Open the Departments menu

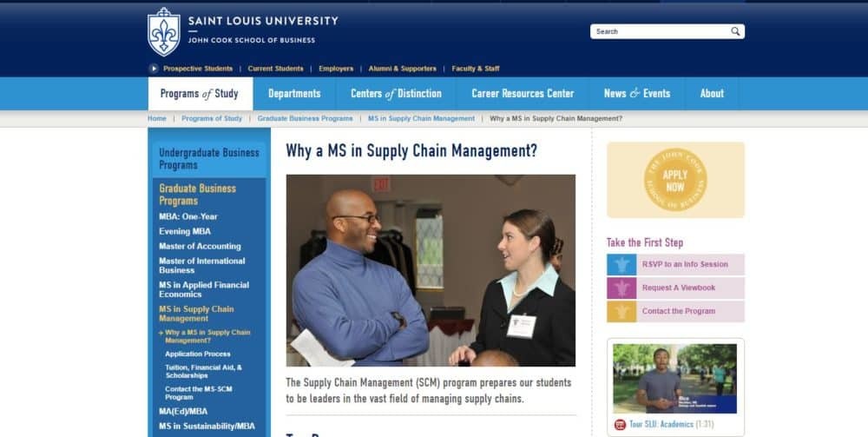point(294,94)
